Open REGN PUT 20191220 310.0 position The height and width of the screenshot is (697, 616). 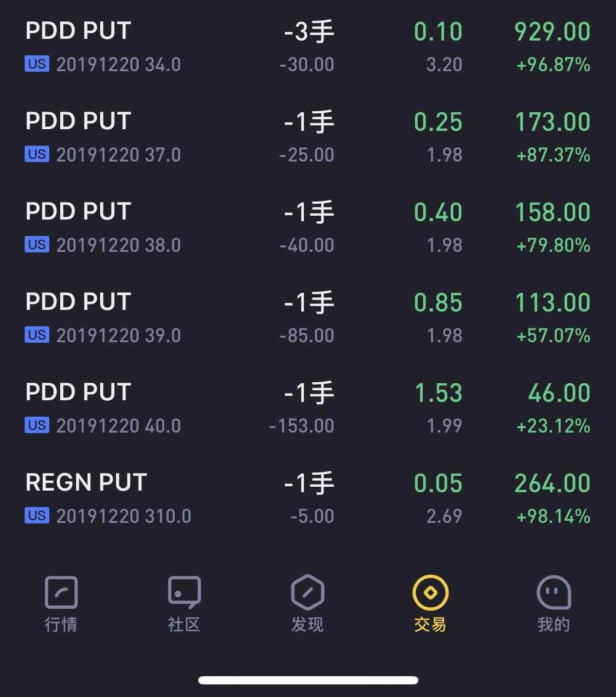coord(308,499)
